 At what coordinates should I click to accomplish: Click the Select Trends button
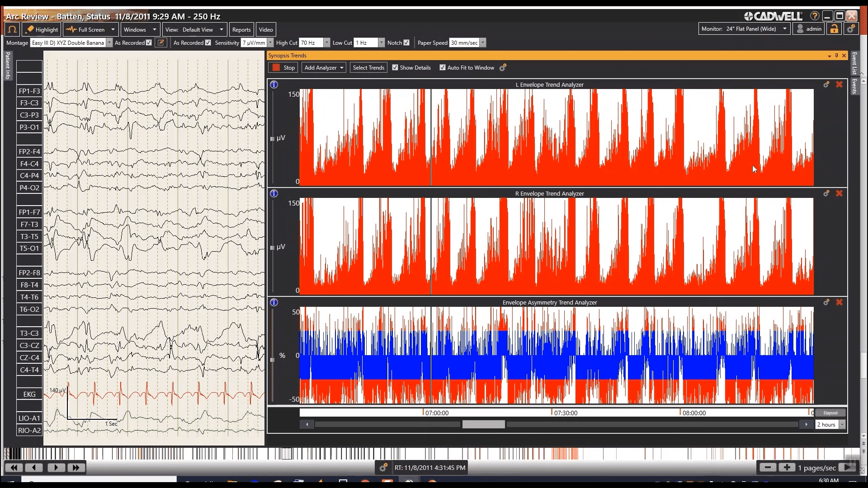368,68
